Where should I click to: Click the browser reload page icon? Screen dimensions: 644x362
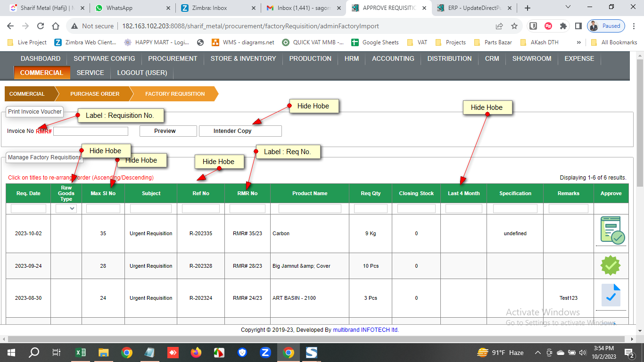point(41,26)
